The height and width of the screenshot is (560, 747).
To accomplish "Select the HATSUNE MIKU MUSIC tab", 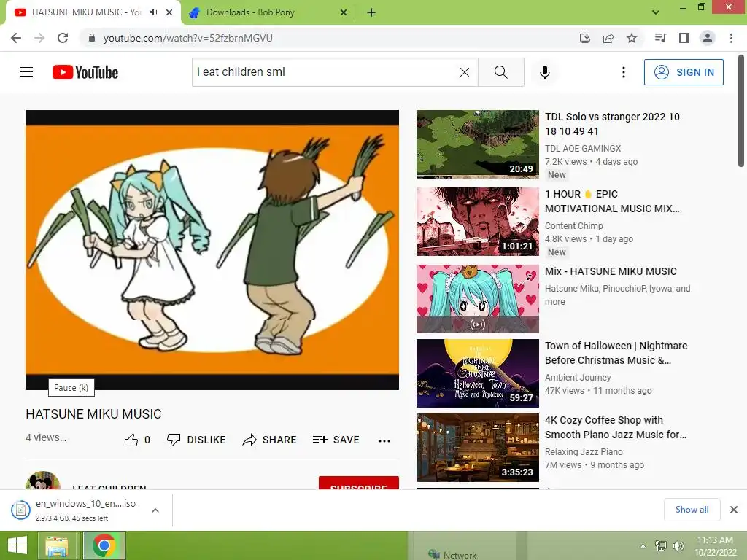I will point(93,12).
